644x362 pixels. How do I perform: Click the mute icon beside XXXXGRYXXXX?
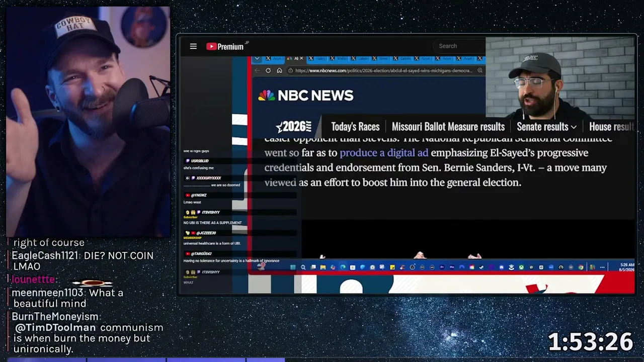188,178
